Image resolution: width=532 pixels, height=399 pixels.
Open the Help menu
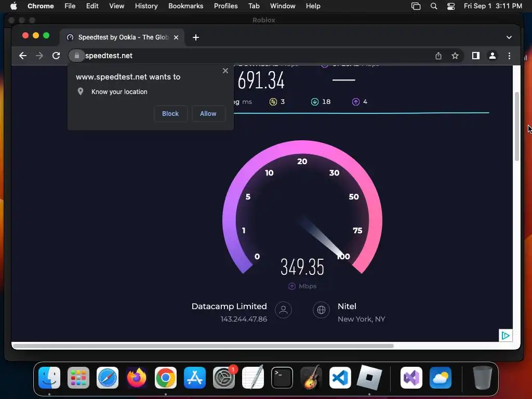click(313, 6)
